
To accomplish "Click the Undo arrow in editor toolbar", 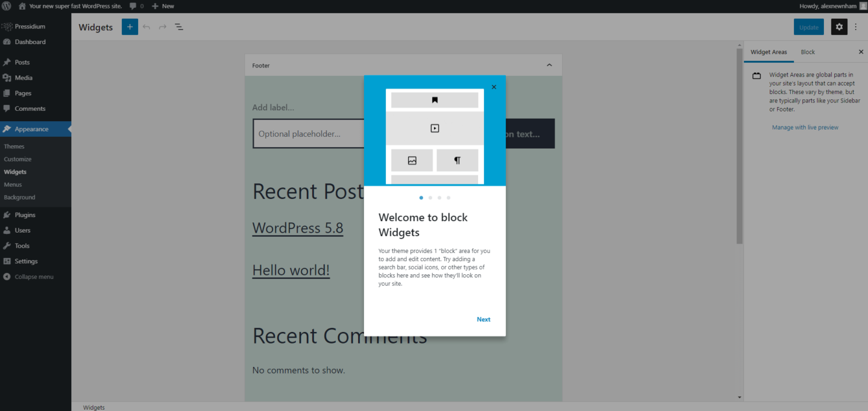I will coord(146,27).
